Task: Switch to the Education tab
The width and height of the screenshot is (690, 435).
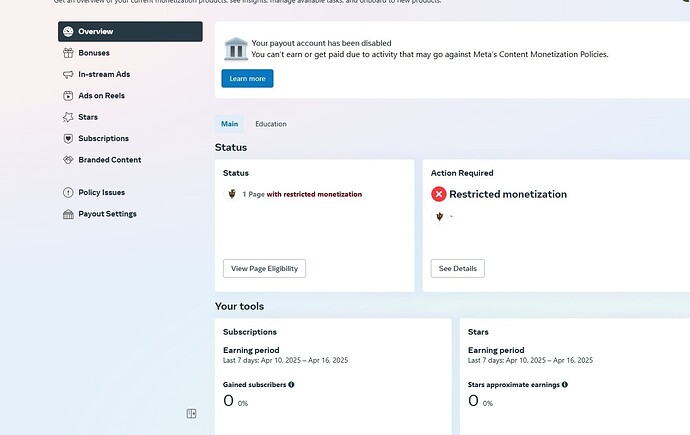Action: click(x=271, y=124)
